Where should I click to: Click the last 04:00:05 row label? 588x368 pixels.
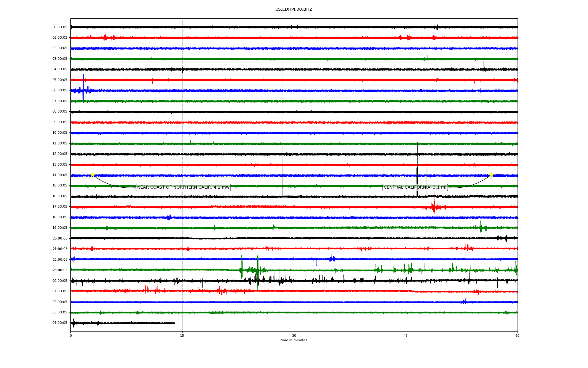click(60, 323)
